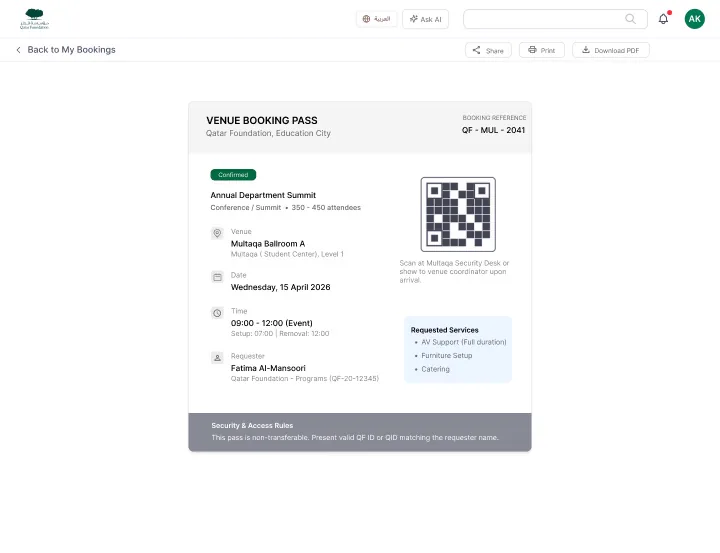This screenshot has height=553, width=720.
Task: Focus the top search field
Action: [555, 19]
